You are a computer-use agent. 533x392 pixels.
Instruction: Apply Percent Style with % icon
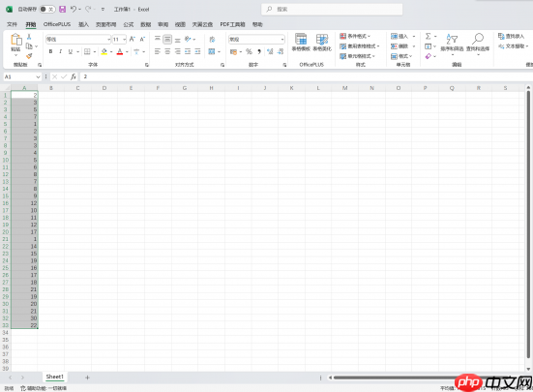point(249,51)
